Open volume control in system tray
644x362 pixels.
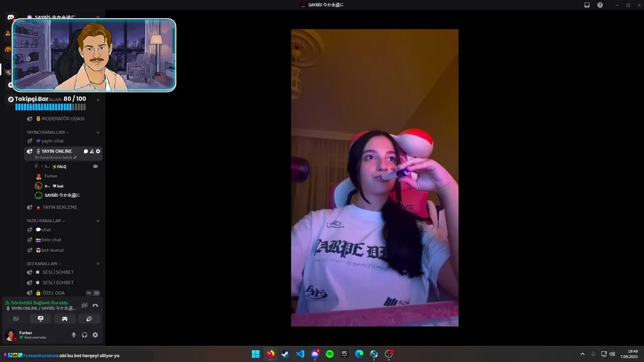click(612, 354)
